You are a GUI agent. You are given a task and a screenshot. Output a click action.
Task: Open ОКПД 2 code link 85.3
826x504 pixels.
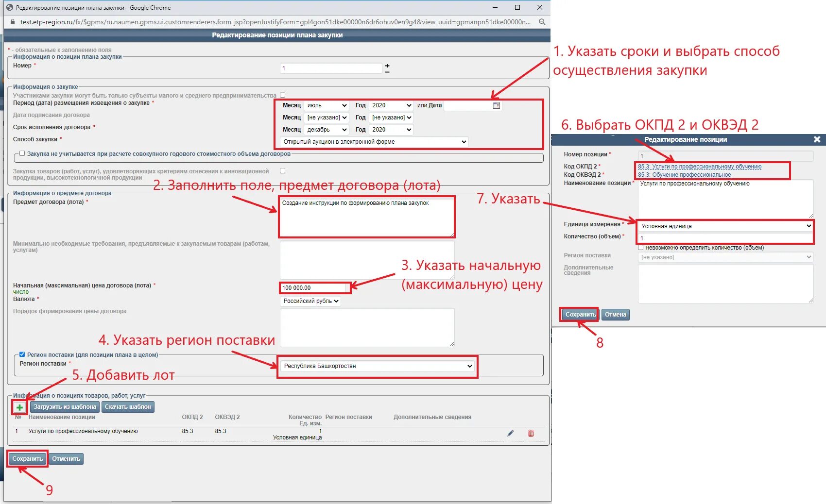[x=700, y=167]
